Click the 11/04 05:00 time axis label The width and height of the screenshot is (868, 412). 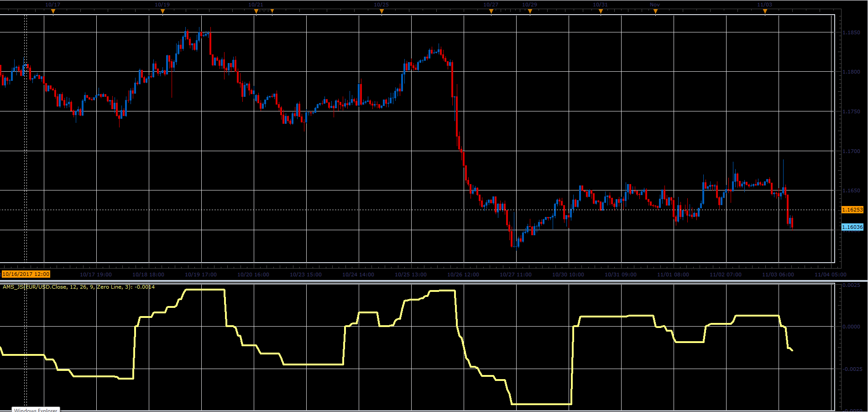pyautogui.click(x=831, y=275)
